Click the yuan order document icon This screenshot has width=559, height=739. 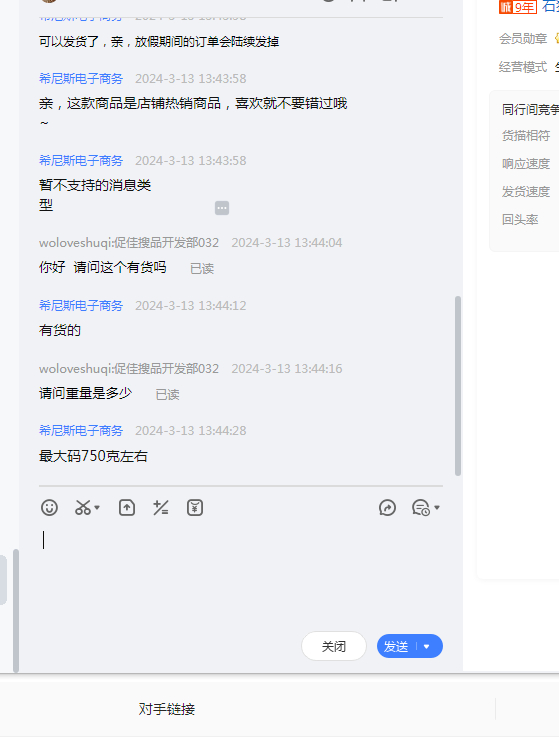click(195, 508)
